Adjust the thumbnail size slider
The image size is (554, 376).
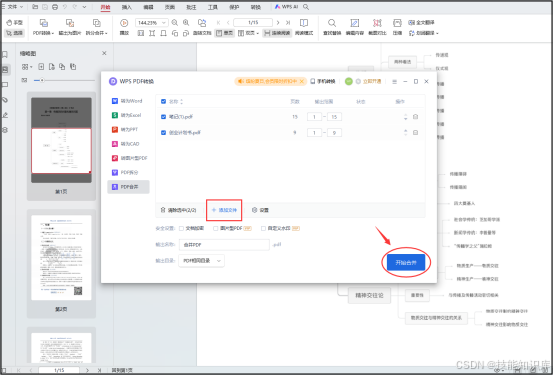click(x=42, y=81)
